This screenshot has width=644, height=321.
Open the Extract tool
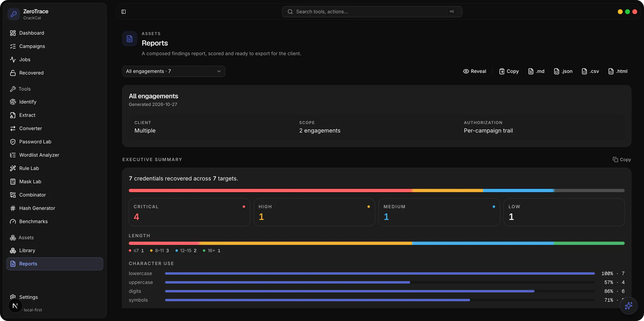[55, 115]
